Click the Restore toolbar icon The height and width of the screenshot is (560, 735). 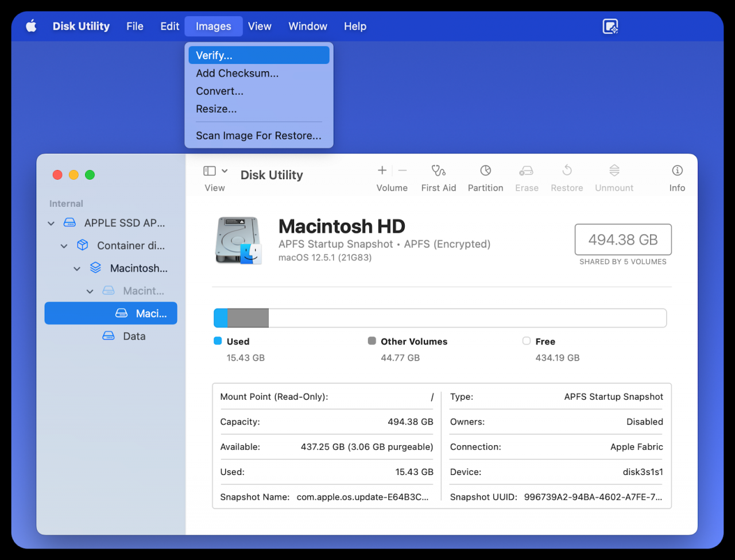pyautogui.click(x=567, y=171)
